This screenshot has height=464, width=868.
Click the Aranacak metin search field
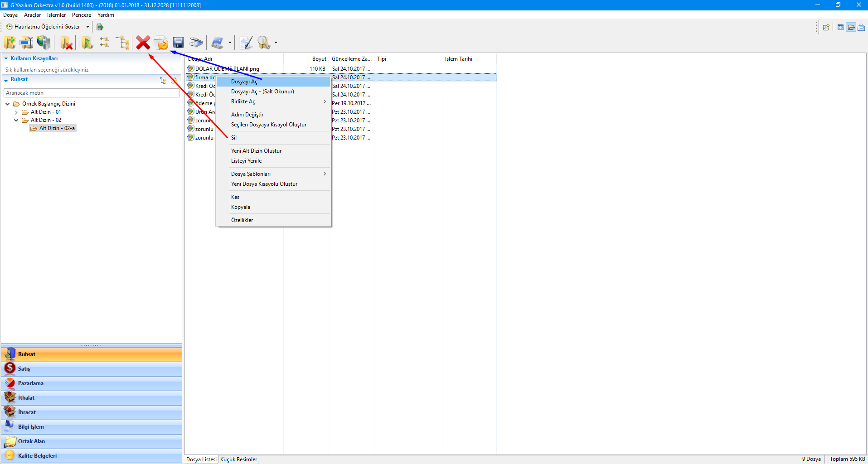click(91, 93)
